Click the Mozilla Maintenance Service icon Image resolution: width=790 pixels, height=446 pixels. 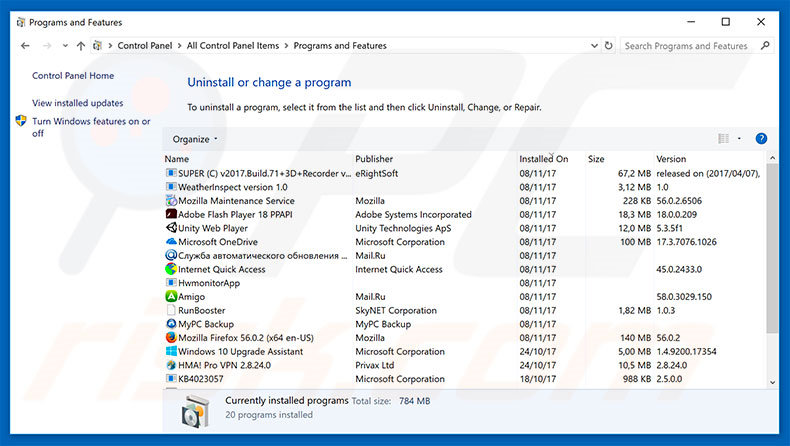point(171,201)
